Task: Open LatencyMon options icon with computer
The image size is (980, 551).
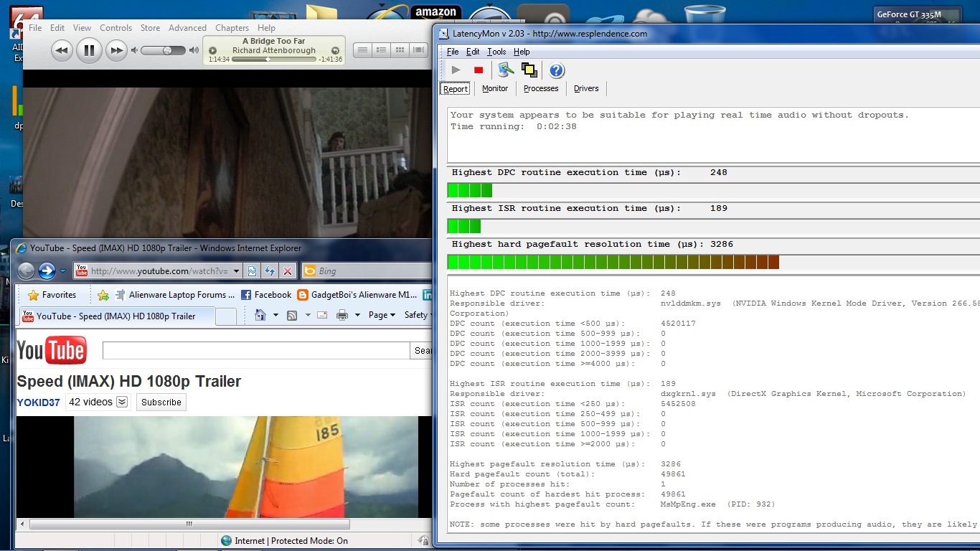Action: point(507,70)
